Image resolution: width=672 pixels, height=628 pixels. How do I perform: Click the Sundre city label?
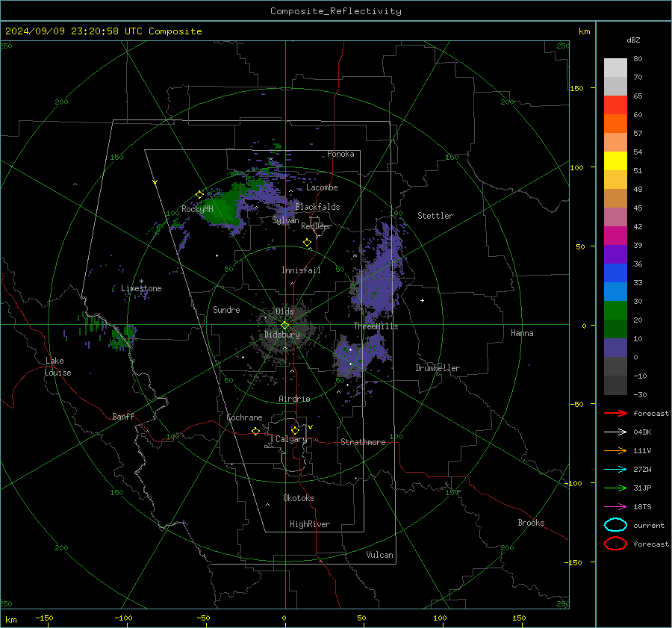pos(226,310)
